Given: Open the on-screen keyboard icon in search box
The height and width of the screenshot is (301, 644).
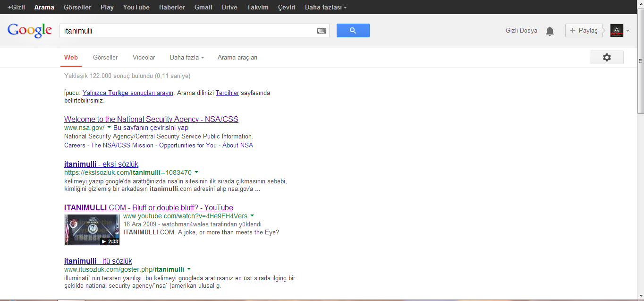Looking at the screenshot, I should coord(322,31).
